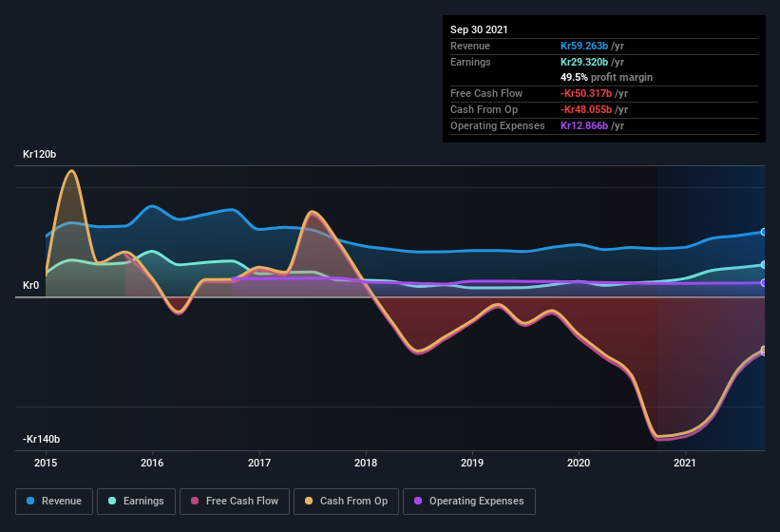Click the Free Cash Flow tooltip value
Screen dimensions: 780x532
593,93
